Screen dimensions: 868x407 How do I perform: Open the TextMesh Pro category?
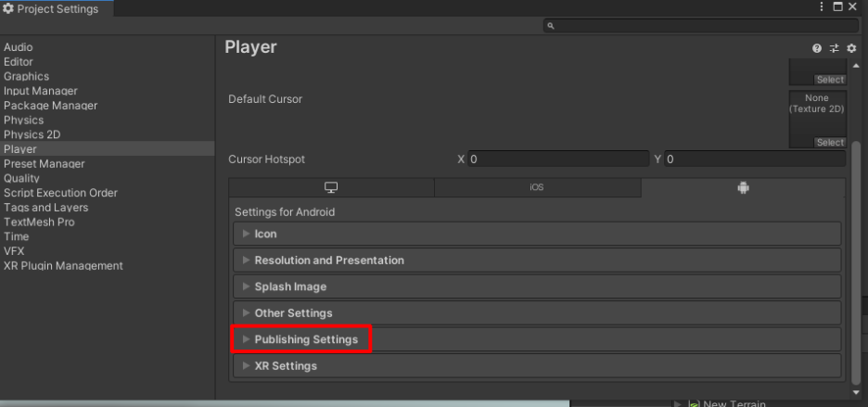coord(39,223)
